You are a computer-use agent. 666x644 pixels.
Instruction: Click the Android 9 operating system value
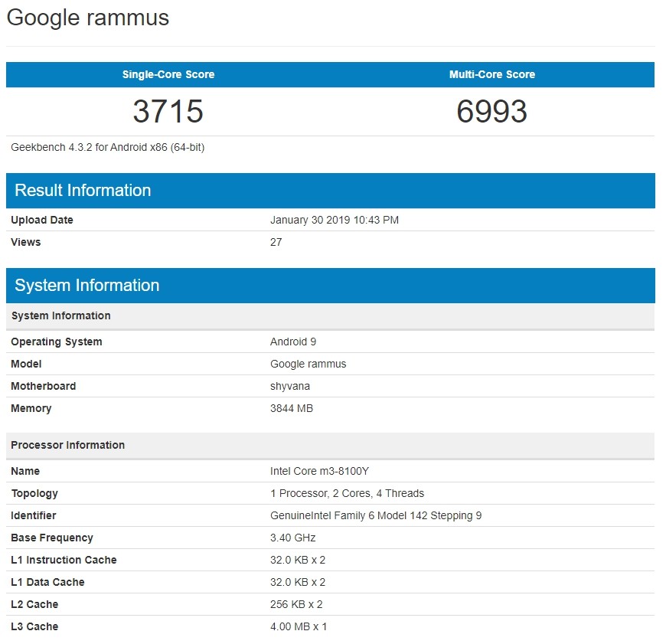tap(293, 342)
